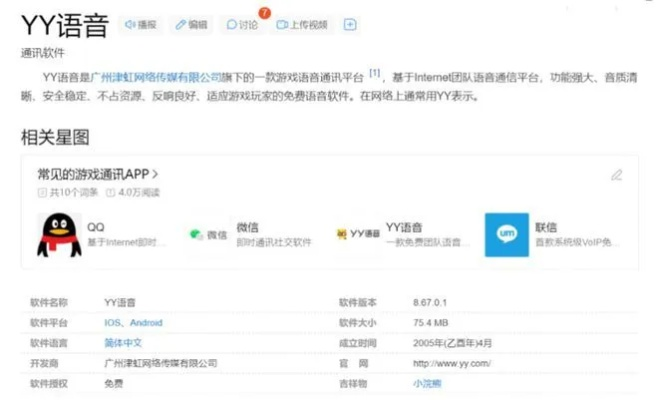Click the YY语音 logo thumbnail

(x=358, y=234)
